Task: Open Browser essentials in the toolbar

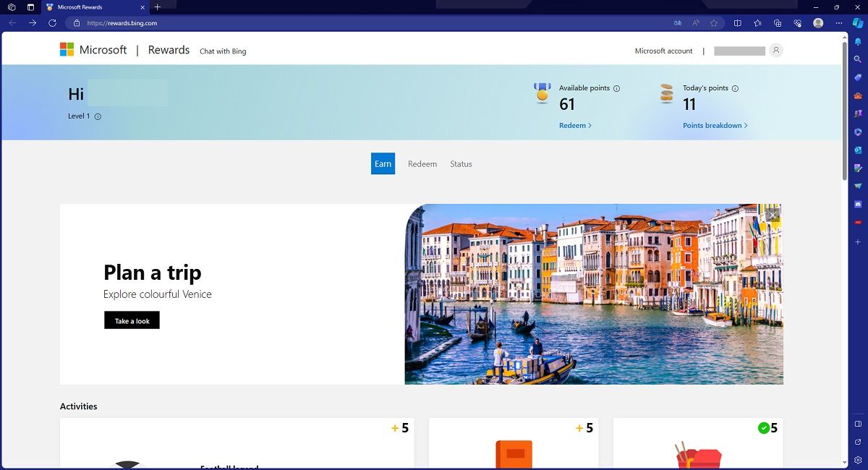Action: (796, 22)
